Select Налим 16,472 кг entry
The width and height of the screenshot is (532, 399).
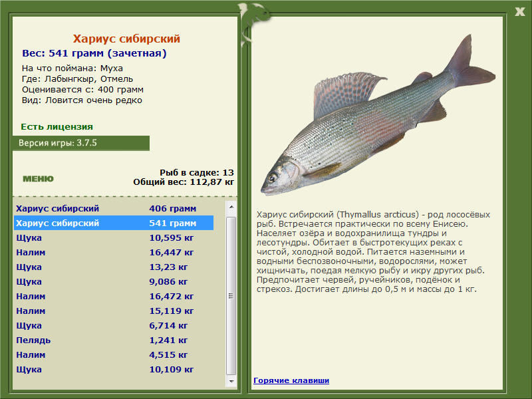(114, 296)
